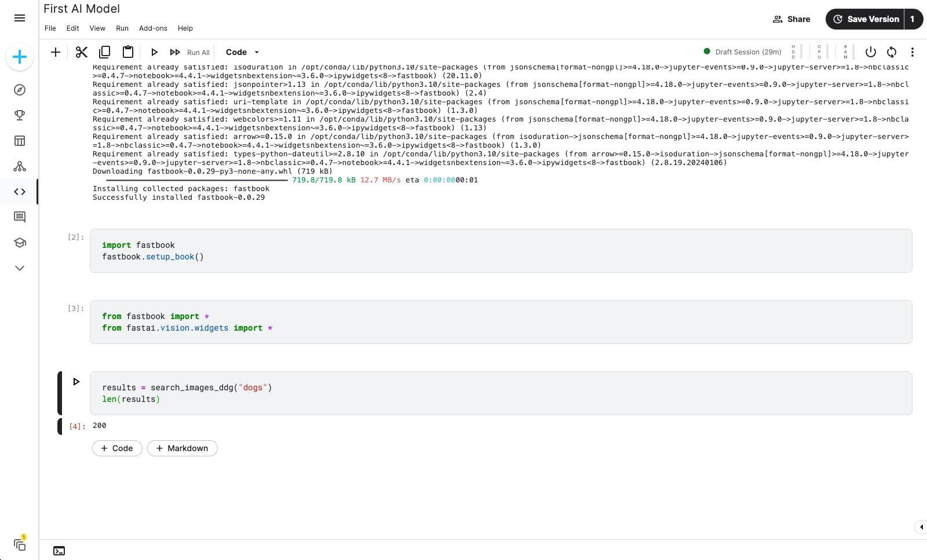The image size is (927, 560).
Task: Open the Competitions panel from the sidebar
Action: click(x=20, y=115)
